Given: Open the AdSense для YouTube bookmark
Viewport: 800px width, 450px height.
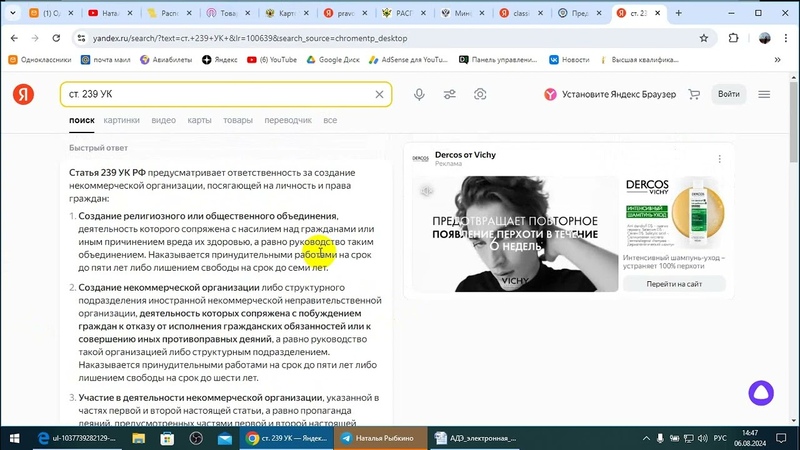Looking at the screenshot, I should pos(408,60).
